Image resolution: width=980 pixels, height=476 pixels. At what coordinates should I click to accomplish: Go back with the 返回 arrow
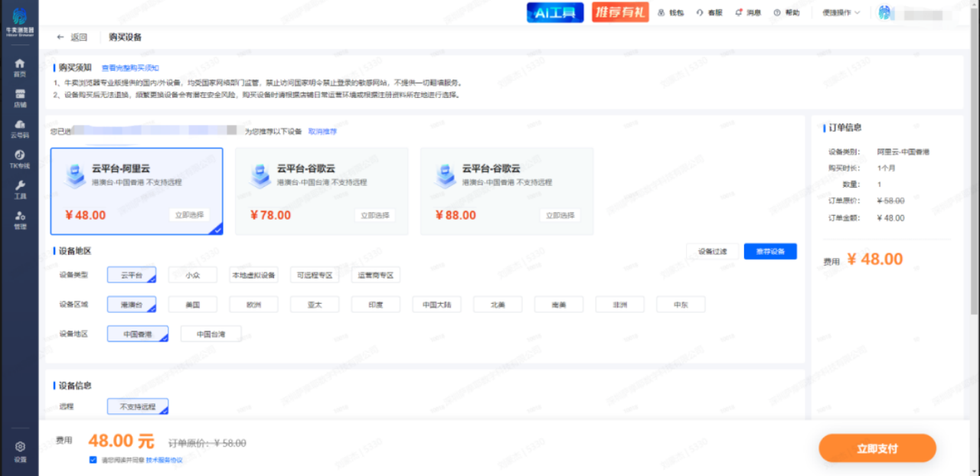click(72, 37)
